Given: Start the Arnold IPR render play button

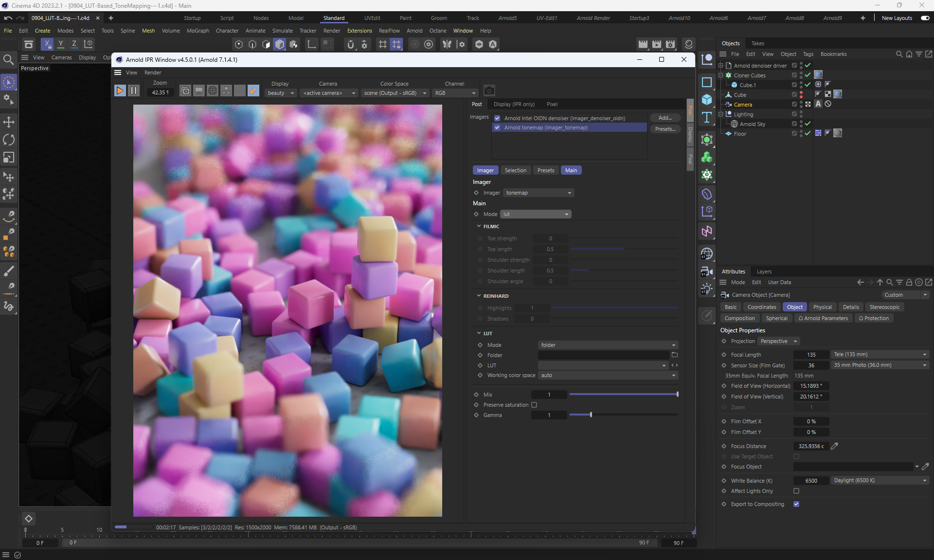Looking at the screenshot, I should point(120,91).
